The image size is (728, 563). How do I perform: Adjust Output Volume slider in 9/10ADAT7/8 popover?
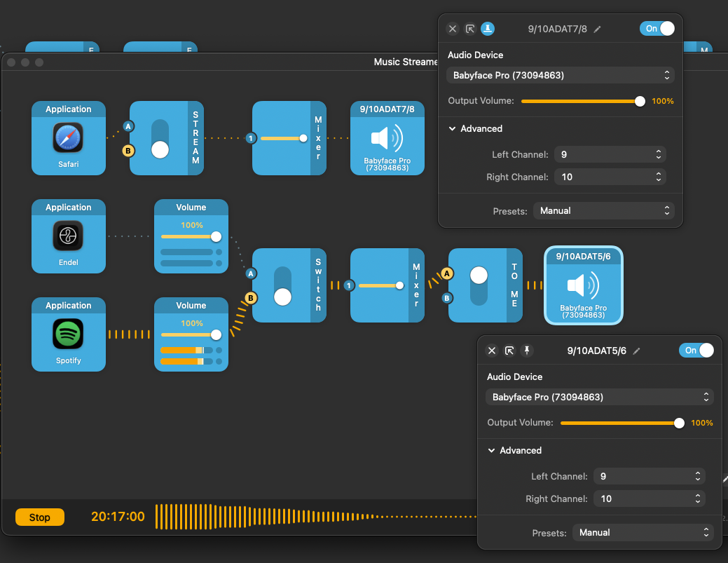[x=583, y=101]
